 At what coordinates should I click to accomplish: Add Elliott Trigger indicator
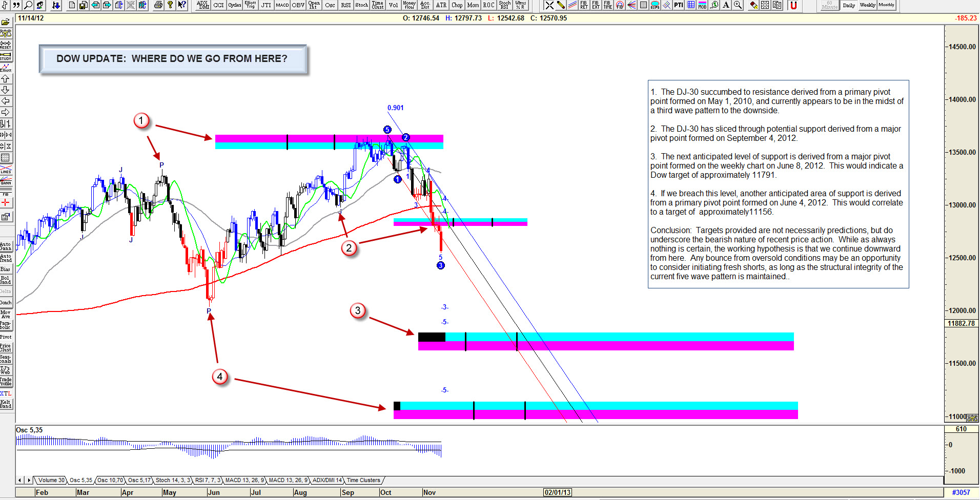[x=250, y=5]
